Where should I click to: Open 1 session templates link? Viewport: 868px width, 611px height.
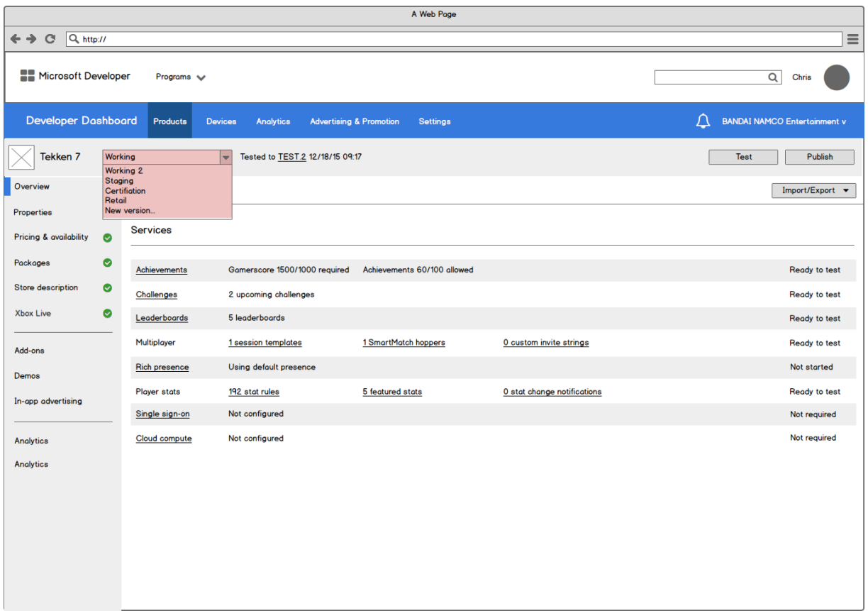tap(265, 343)
